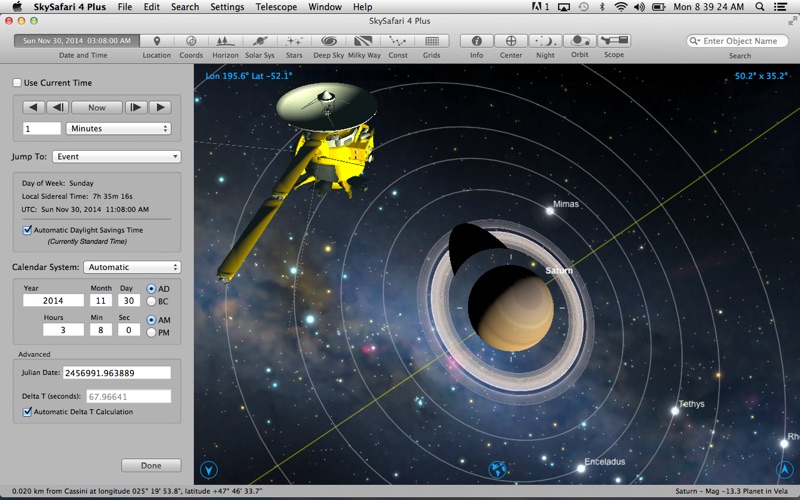Open the Minutes time unit dropdown
The image size is (800, 500).
118,128
